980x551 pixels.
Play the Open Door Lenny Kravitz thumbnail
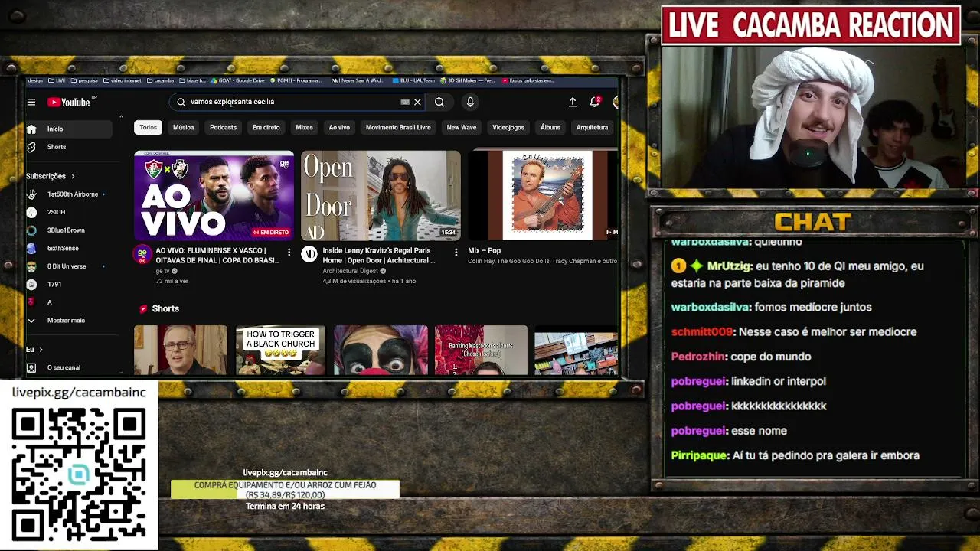pyautogui.click(x=381, y=195)
